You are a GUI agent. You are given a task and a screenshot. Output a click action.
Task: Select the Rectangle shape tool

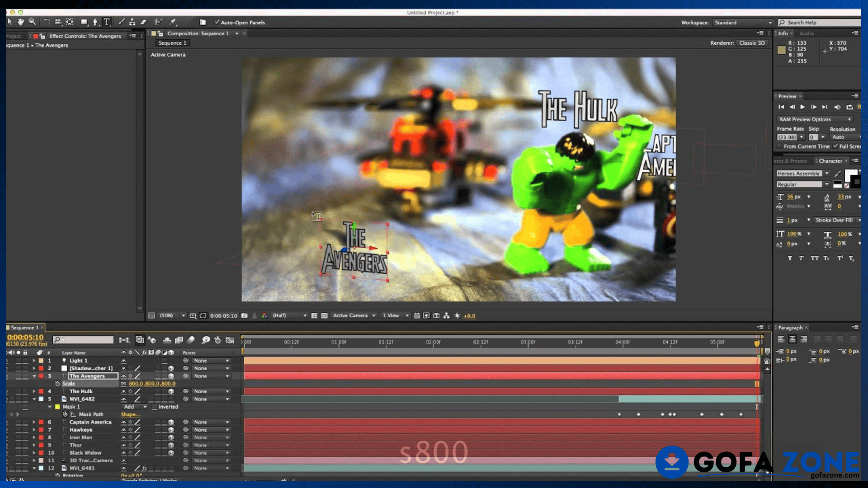(84, 22)
